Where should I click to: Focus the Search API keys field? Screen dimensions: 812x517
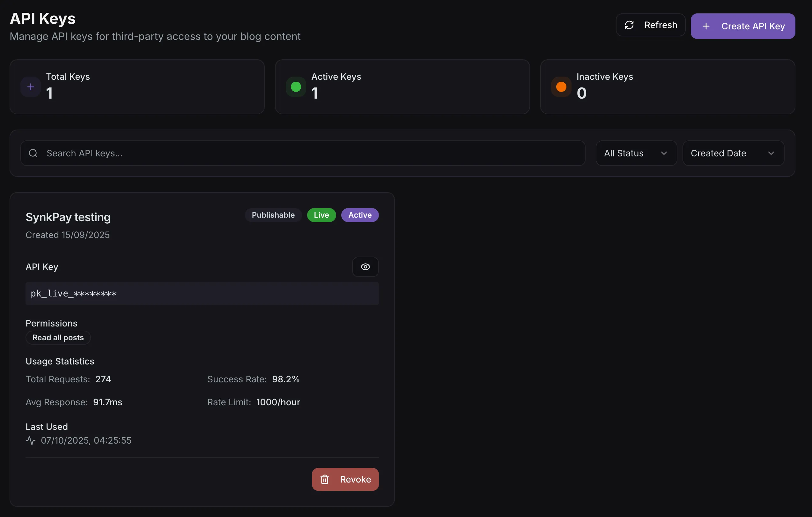pos(304,153)
